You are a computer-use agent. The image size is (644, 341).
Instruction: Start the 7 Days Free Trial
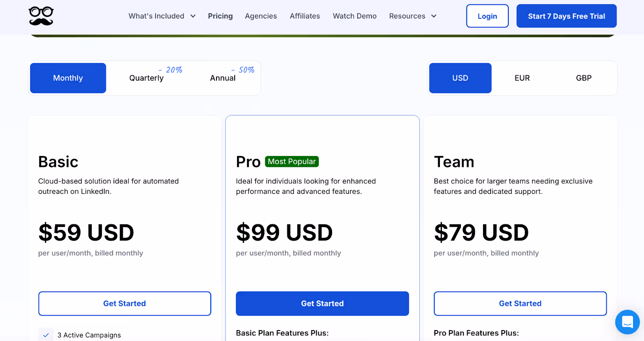pos(566,16)
